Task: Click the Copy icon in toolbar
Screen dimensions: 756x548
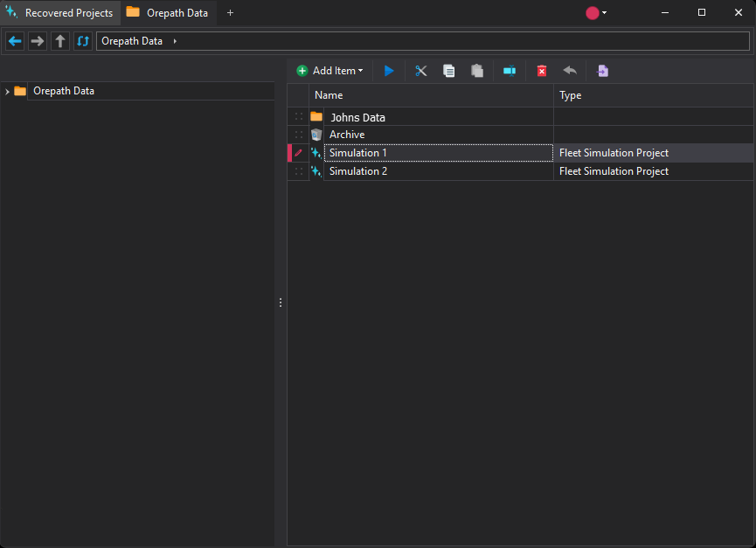Action: 448,71
